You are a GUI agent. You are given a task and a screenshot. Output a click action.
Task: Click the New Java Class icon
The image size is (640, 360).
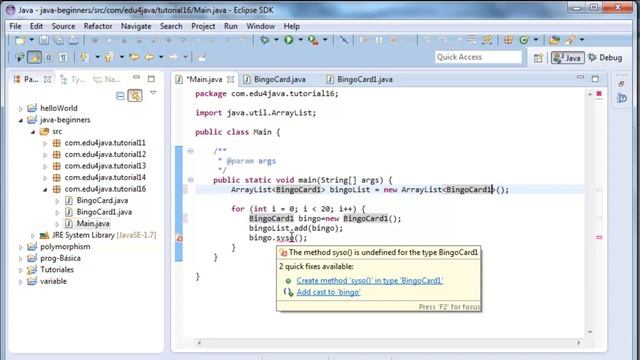[x=524, y=40]
